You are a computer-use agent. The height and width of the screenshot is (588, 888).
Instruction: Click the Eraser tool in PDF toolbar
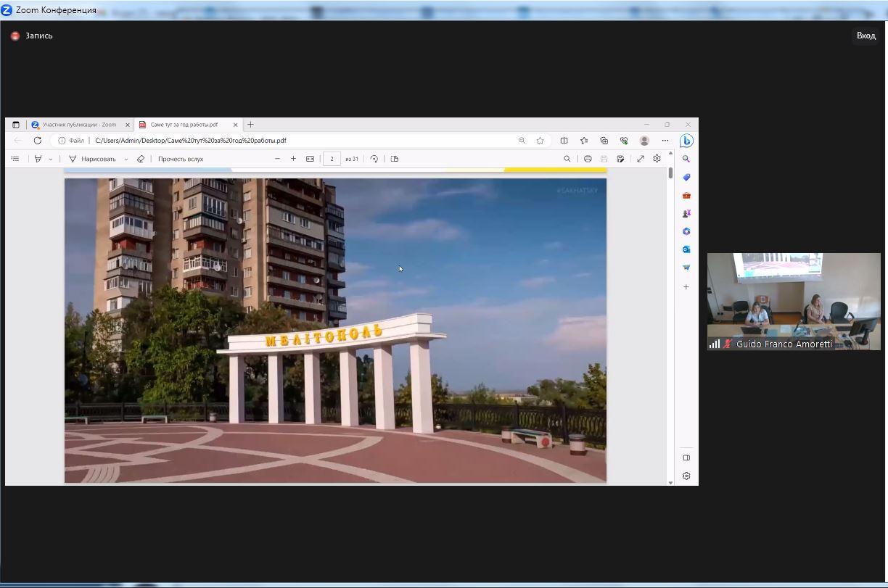coord(141,159)
